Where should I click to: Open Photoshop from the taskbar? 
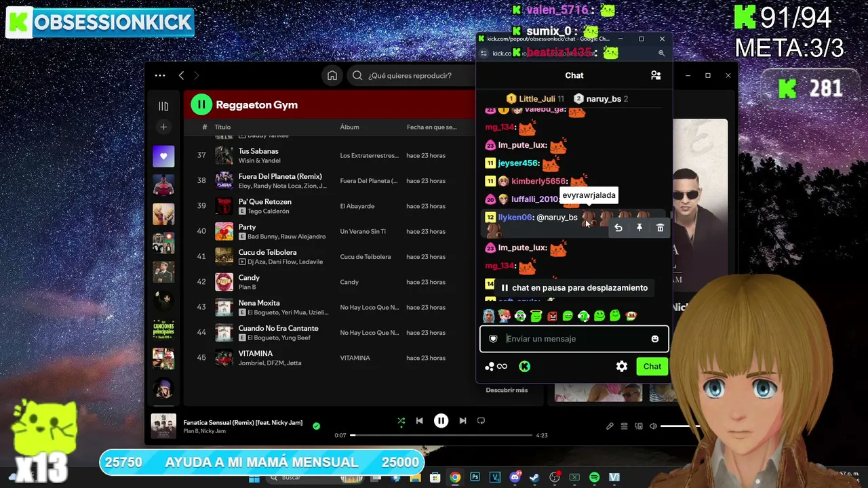click(x=475, y=478)
